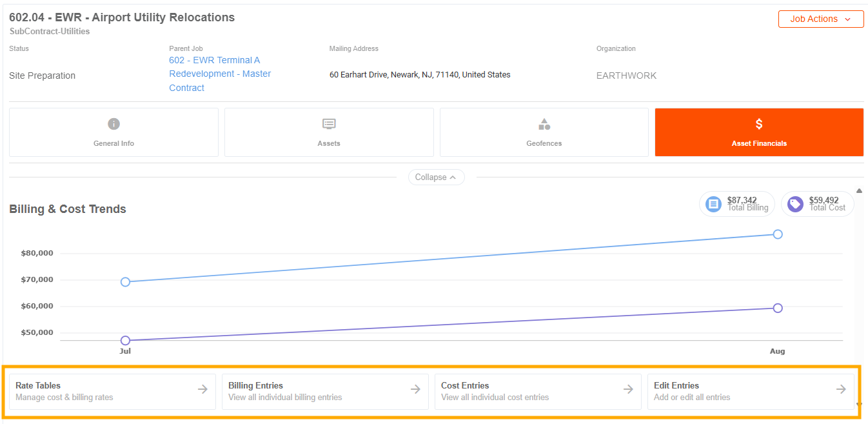This screenshot has height=424, width=868.
Task: Switch to the Assets tab
Action: pyautogui.click(x=329, y=132)
